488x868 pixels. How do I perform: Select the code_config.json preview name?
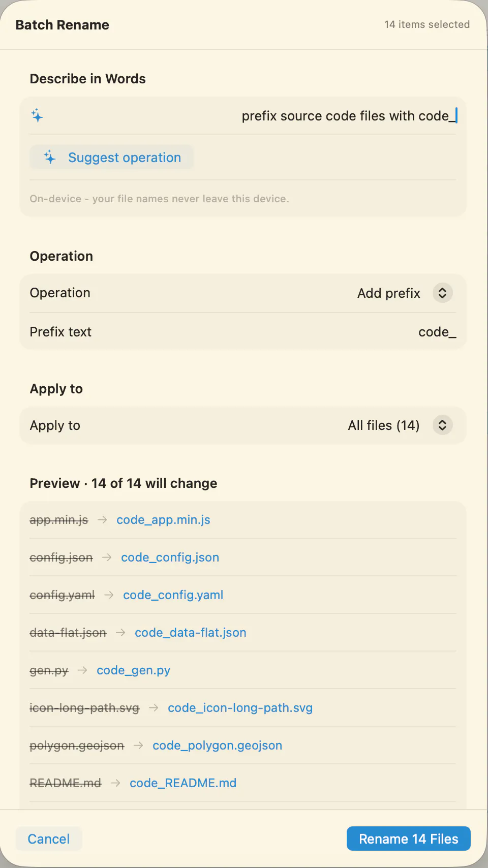click(x=170, y=557)
